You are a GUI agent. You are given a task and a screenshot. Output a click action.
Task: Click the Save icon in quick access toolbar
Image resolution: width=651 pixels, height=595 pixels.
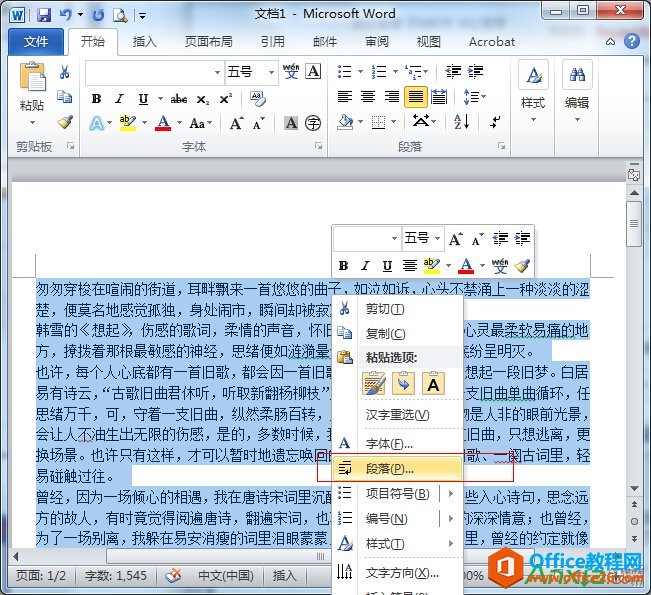[44, 15]
